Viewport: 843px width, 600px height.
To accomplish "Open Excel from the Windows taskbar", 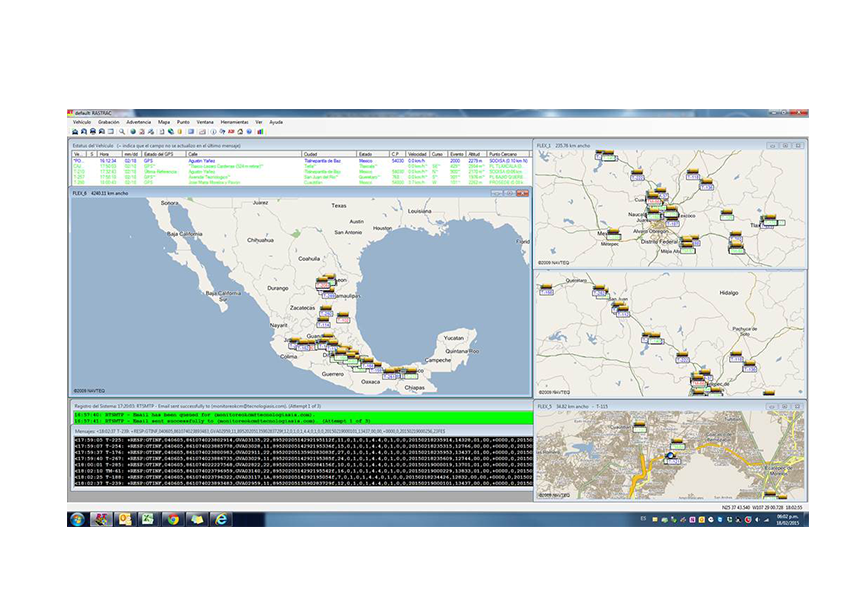I will tap(148, 519).
